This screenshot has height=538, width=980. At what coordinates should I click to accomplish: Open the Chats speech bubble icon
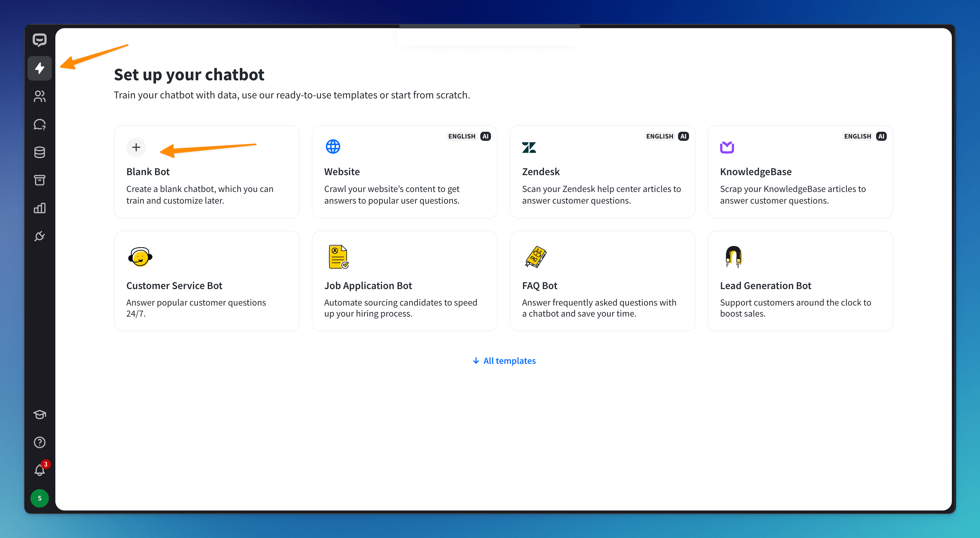[39, 124]
